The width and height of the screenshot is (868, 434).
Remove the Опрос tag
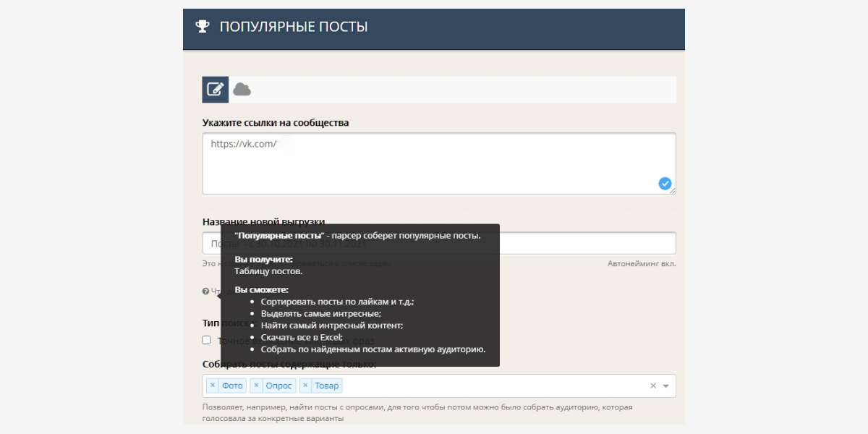pyautogui.click(x=256, y=386)
